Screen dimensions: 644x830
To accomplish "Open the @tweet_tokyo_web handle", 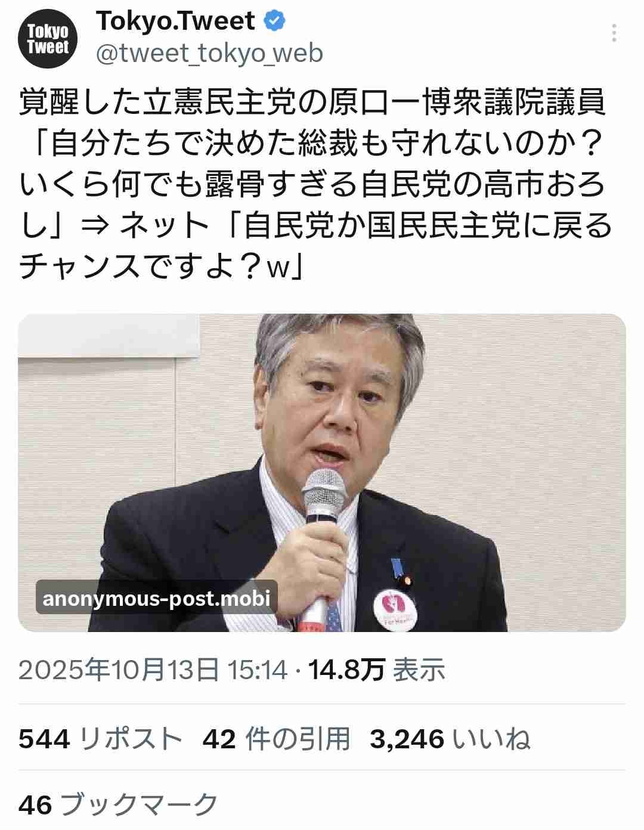I will coord(209,54).
